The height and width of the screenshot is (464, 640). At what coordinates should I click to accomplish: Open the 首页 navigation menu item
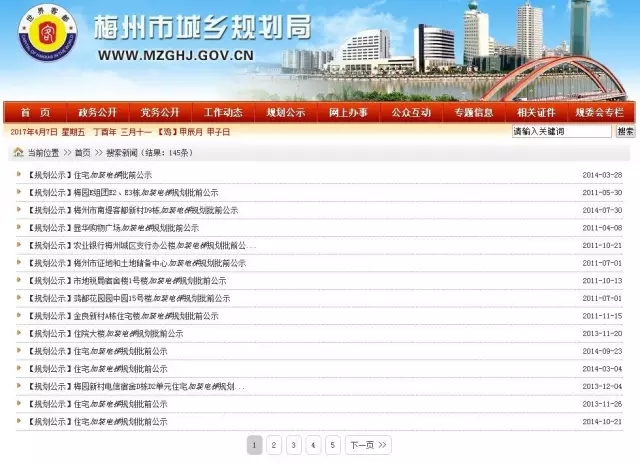pos(34,113)
